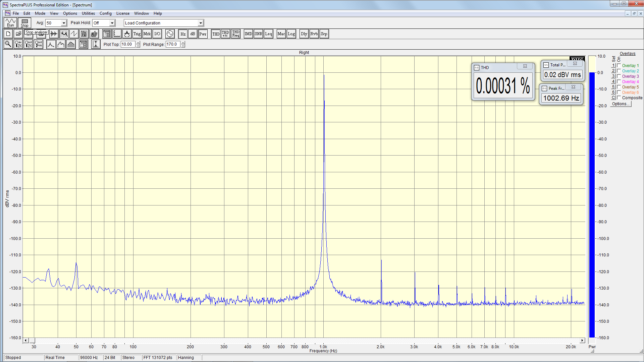Open the Trig trigger settings
The width and height of the screenshot is (644, 362).
pyautogui.click(x=137, y=34)
